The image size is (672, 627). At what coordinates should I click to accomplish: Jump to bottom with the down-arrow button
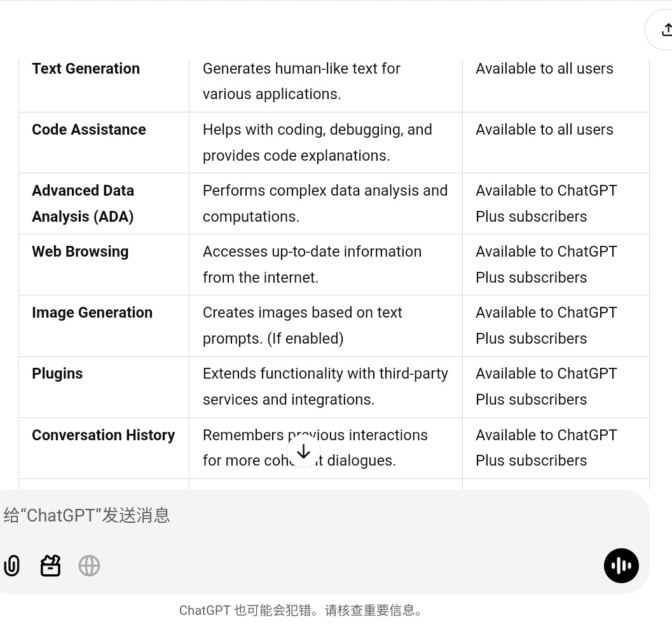(x=303, y=451)
